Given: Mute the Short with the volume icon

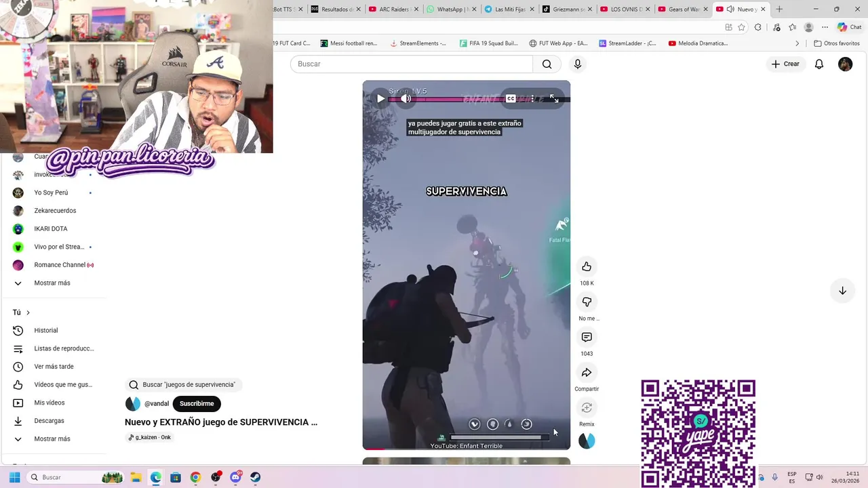Looking at the screenshot, I should pyautogui.click(x=406, y=98).
